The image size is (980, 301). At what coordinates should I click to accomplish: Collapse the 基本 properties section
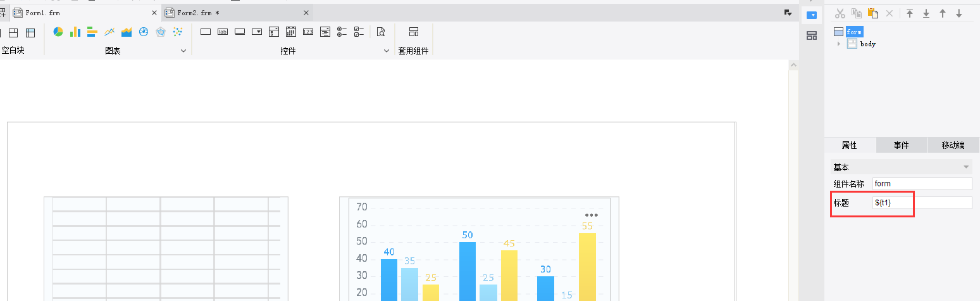coord(965,167)
